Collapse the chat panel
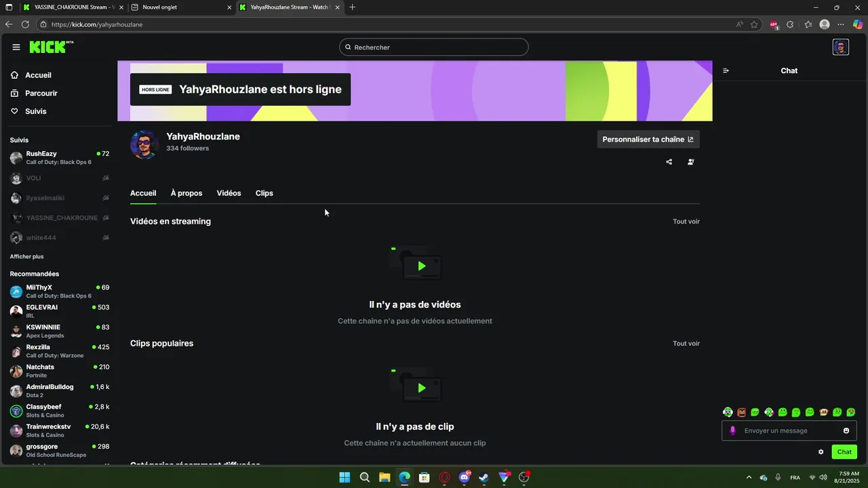Image resolution: width=868 pixels, height=488 pixels. pos(726,70)
